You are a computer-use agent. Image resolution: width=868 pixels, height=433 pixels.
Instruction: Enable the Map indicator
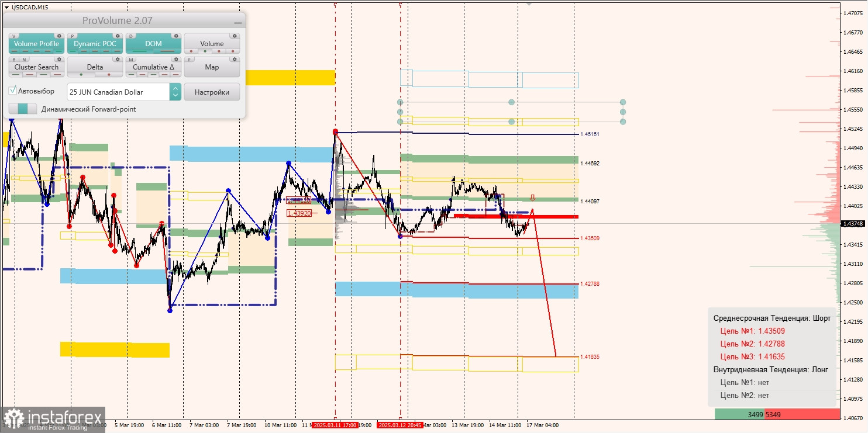tap(212, 67)
